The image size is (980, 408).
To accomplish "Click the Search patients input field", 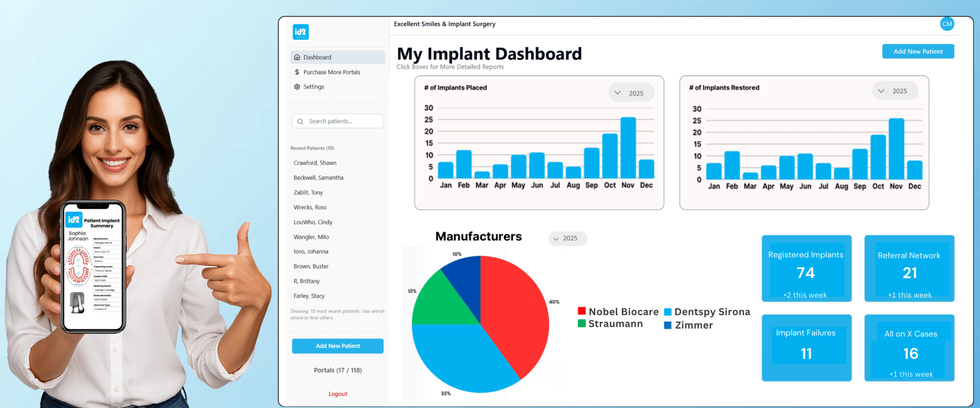I will (342, 121).
